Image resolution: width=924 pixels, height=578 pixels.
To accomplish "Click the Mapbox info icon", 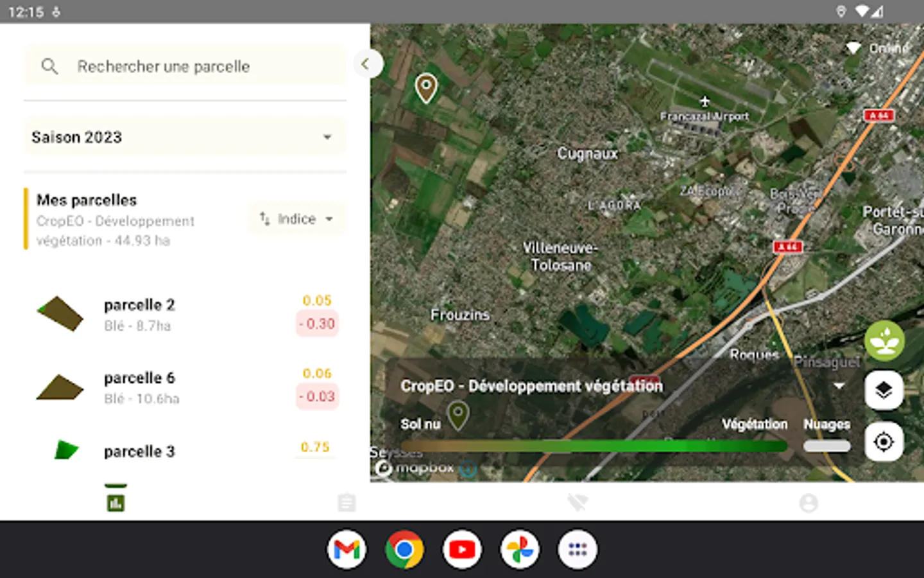I will [x=468, y=469].
